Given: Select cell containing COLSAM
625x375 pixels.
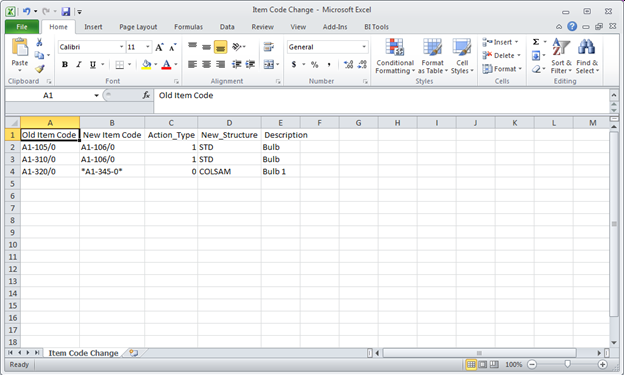Looking at the screenshot, I should [x=229, y=171].
